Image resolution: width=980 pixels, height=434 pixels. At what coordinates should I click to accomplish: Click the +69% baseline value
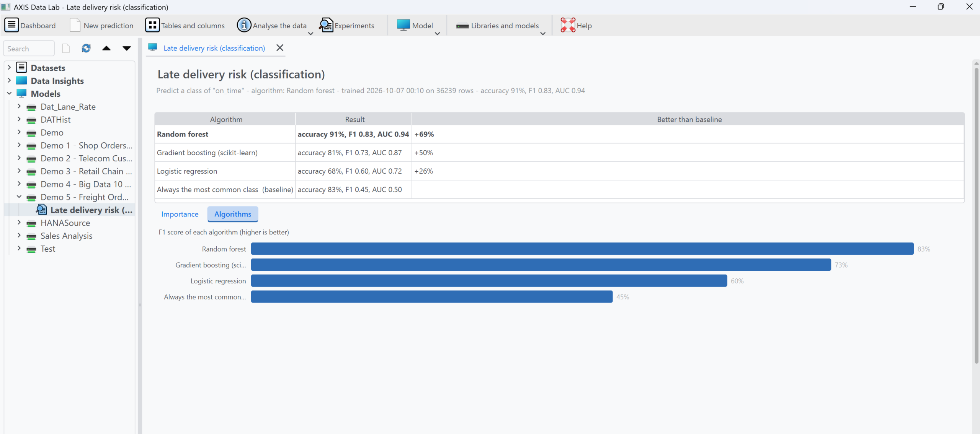[x=424, y=134]
